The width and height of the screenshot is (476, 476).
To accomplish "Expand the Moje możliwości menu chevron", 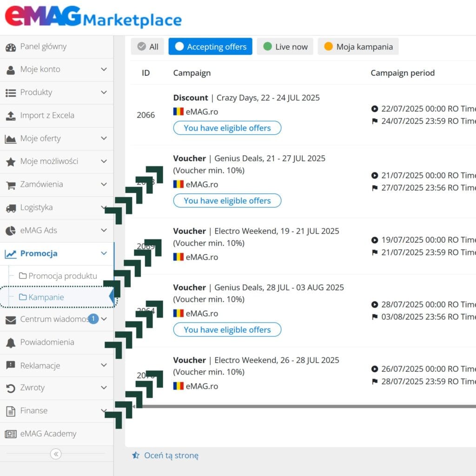I will click(x=104, y=161).
